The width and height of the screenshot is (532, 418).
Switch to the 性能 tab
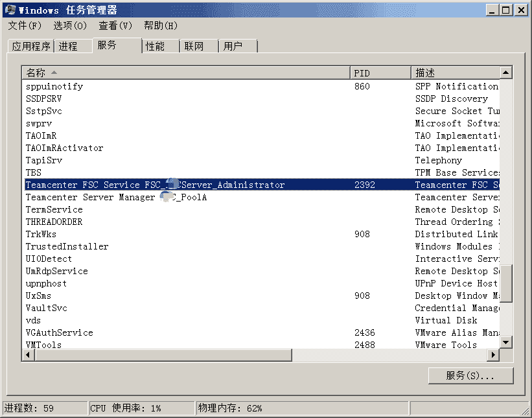pos(161,46)
